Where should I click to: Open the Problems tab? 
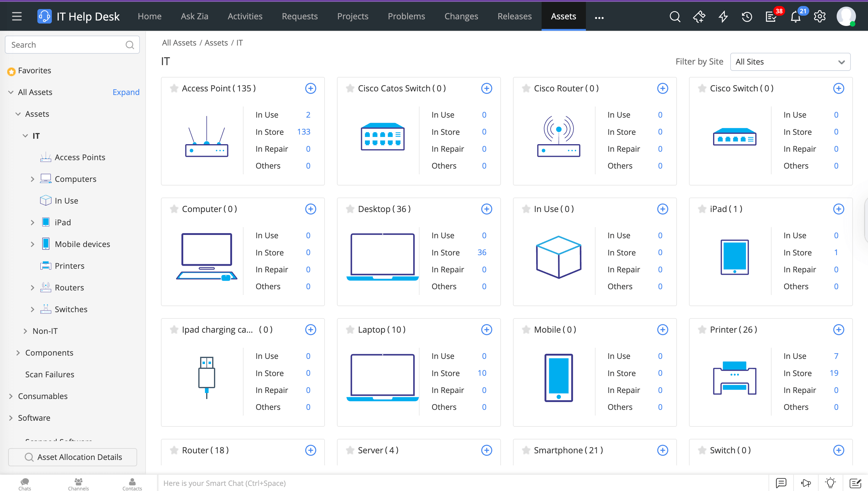pos(406,16)
